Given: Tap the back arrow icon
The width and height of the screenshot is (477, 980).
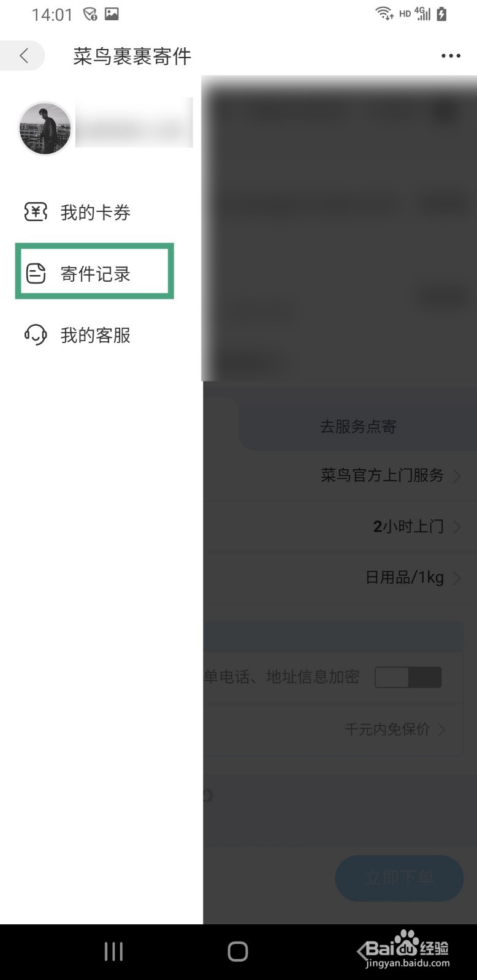Looking at the screenshot, I should click(x=24, y=56).
